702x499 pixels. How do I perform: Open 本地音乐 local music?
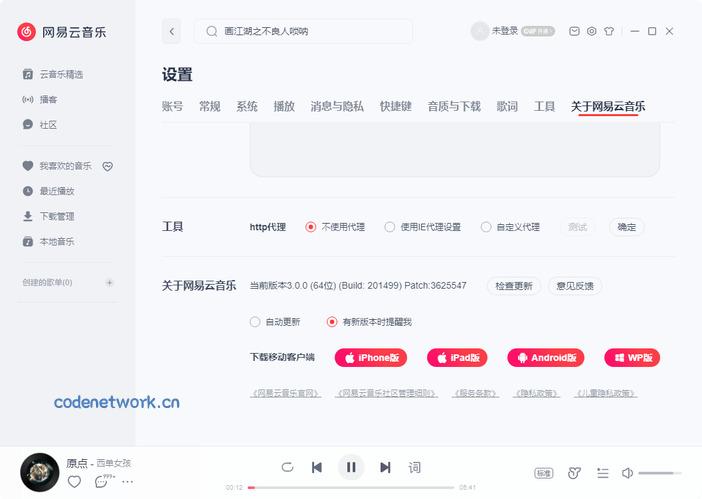[x=48, y=242]
